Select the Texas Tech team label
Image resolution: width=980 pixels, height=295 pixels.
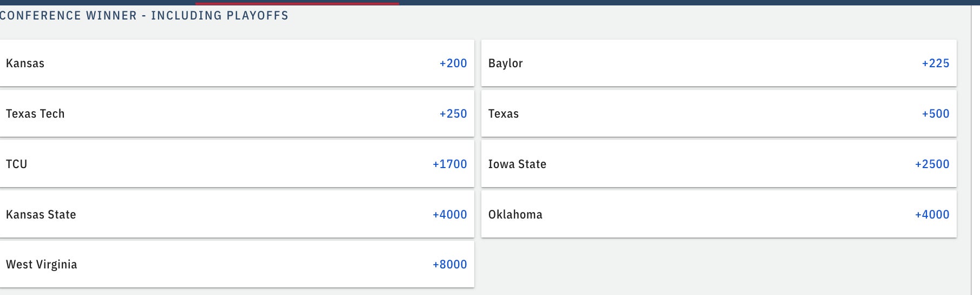(35, 114)
